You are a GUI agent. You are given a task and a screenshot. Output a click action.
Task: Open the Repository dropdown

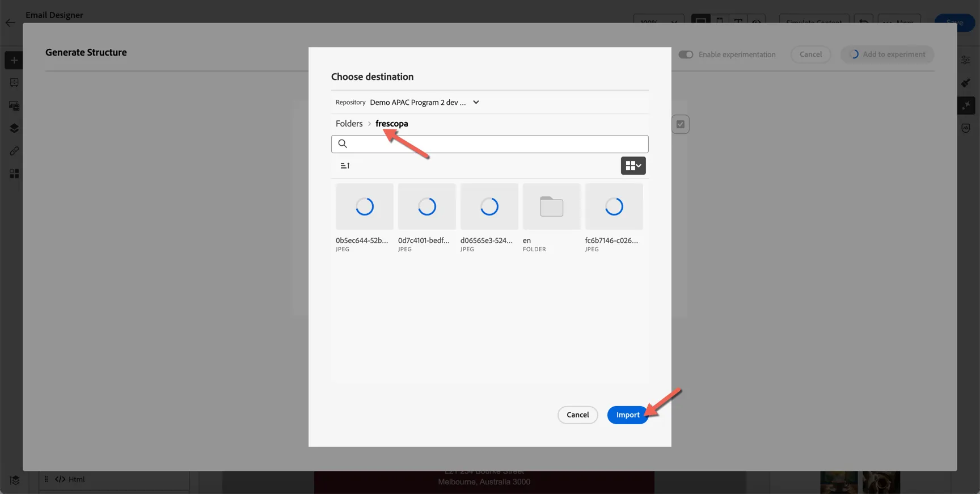click(424, 102)
